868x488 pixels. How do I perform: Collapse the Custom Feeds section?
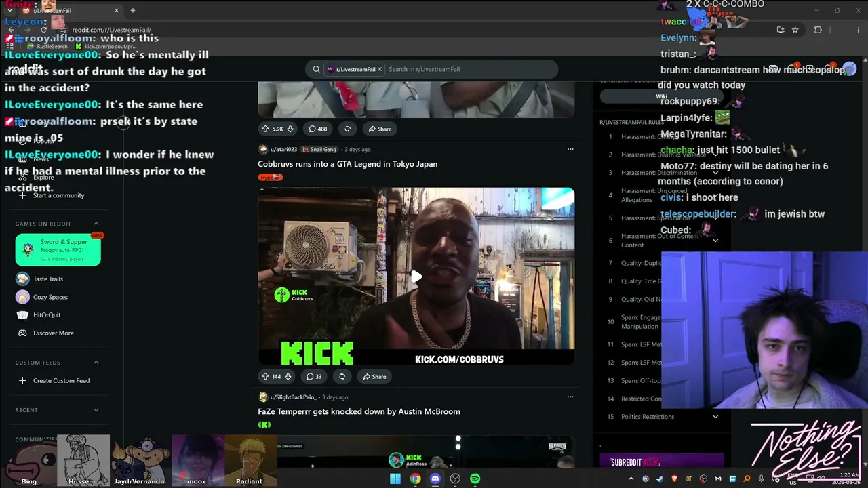(x=96, y=363)
